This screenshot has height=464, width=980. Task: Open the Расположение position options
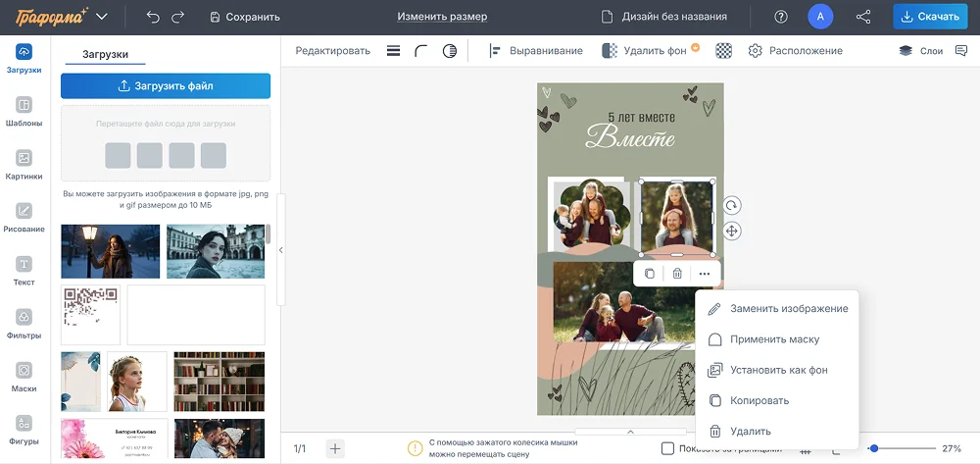pos(795,51)
